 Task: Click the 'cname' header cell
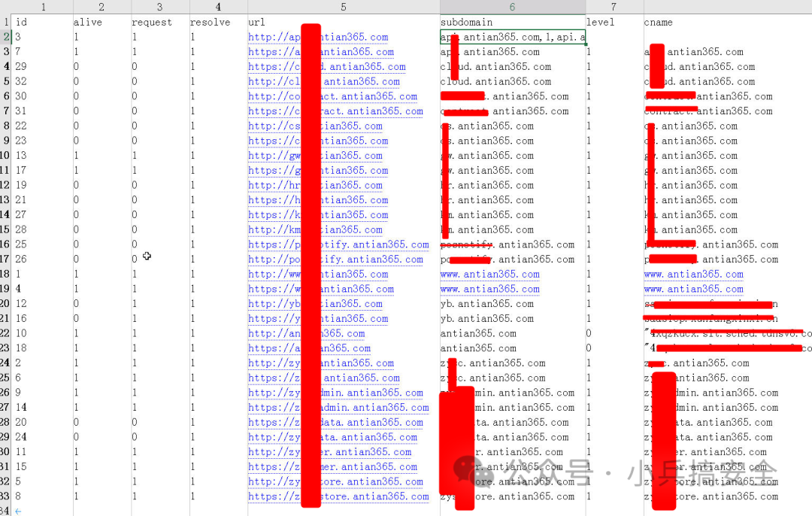tap(659, 23)
